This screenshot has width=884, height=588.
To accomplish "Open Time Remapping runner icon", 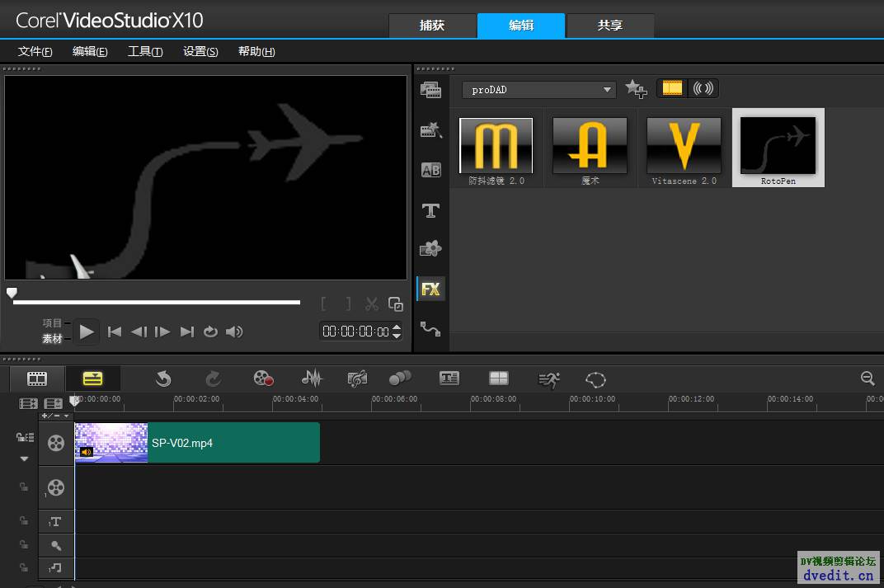I will click(548, 379).
